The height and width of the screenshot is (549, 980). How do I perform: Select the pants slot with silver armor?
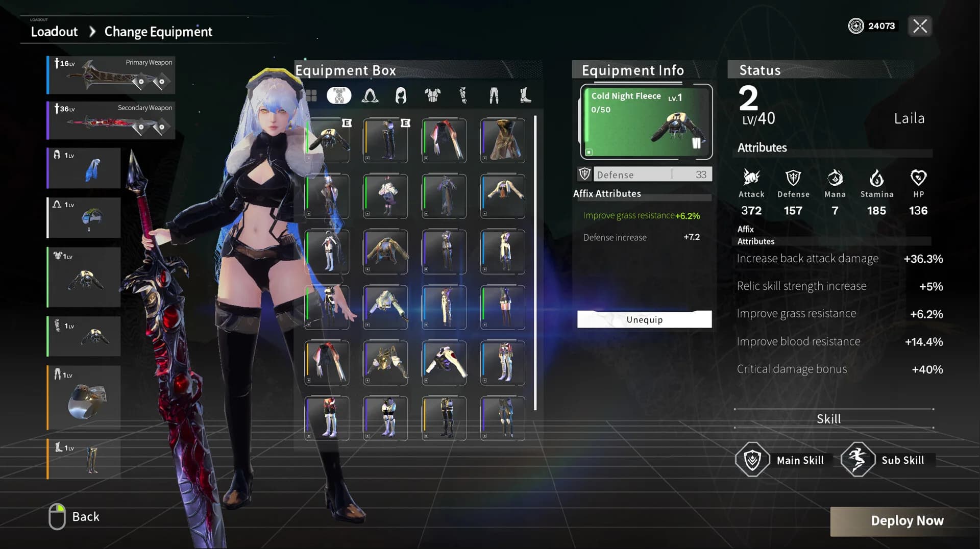[84, 397]
